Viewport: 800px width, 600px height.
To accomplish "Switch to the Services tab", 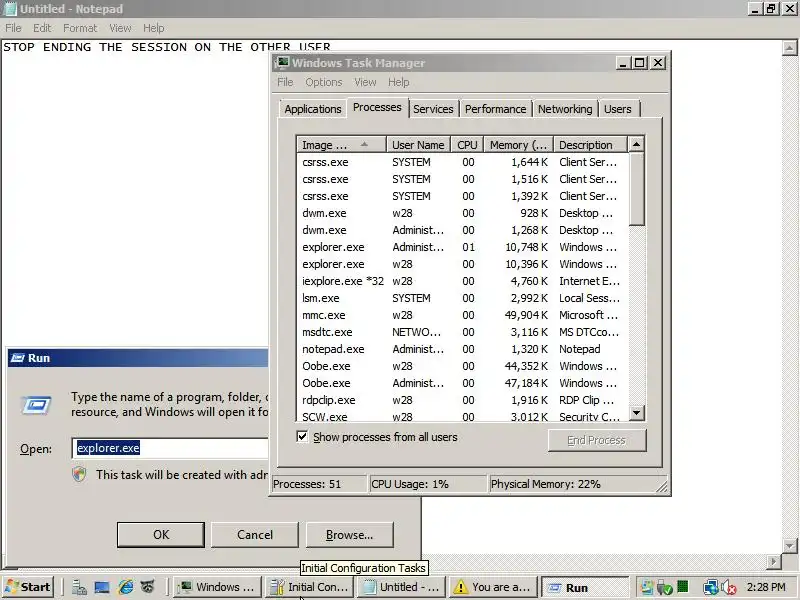I will click(x=433, y=109).
